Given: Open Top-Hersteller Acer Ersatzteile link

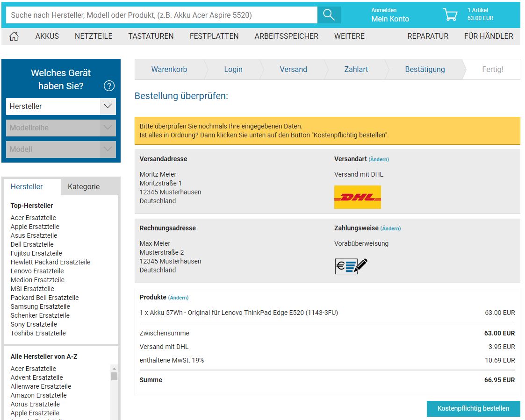Looking at the screenshot, I should (x=33, y=218).
